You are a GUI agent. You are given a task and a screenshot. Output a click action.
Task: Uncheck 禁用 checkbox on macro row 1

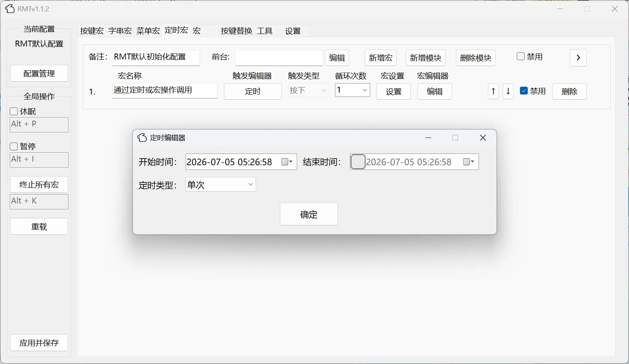[524, 91]
